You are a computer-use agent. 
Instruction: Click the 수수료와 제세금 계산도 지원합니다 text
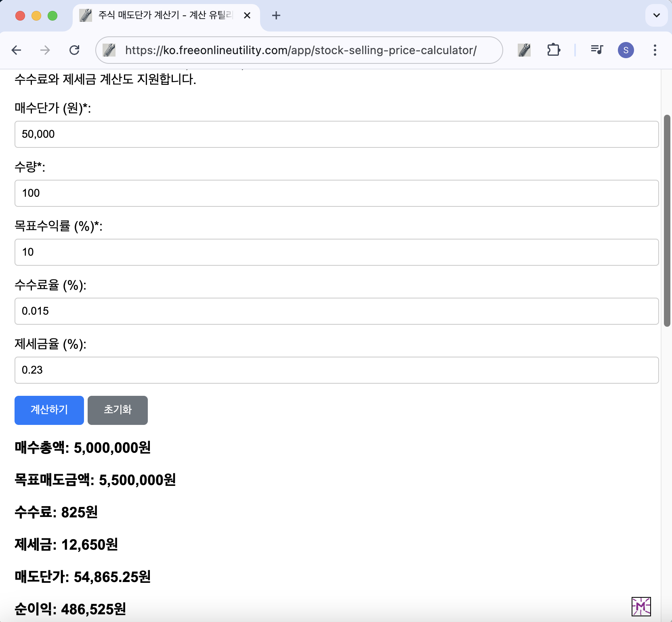point(105,79)
